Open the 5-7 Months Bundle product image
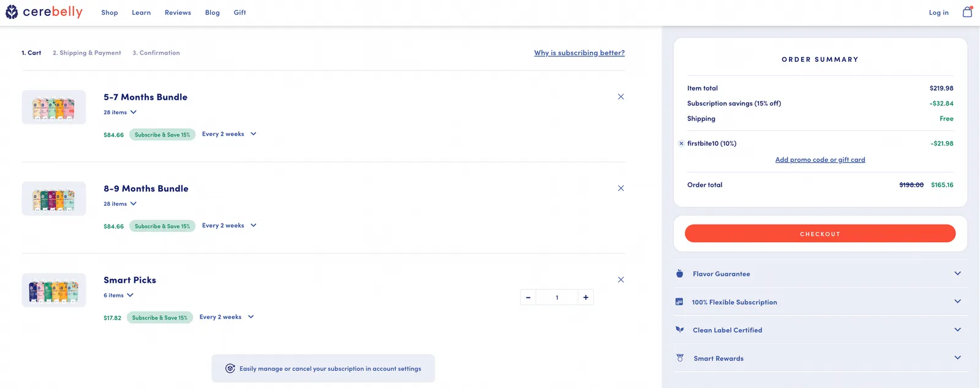This screenshot has height=388, width=980. pos(54,107)
